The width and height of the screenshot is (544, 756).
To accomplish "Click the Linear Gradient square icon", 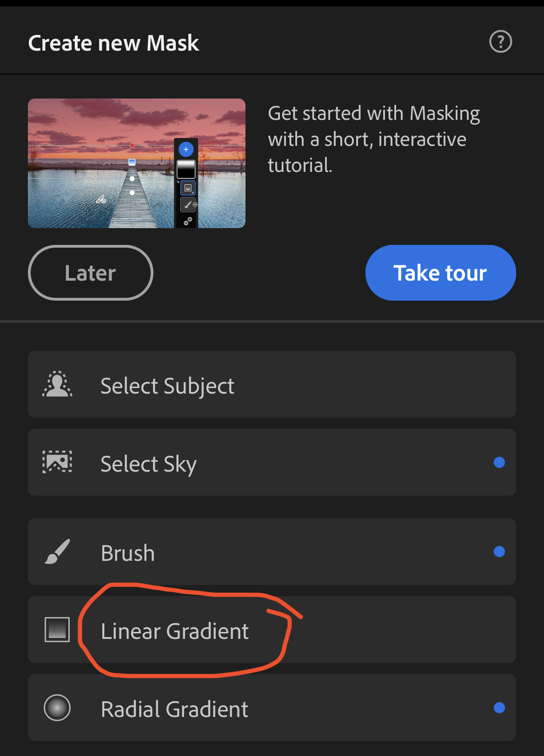I will pyautogui.click(x=57, y=630).
